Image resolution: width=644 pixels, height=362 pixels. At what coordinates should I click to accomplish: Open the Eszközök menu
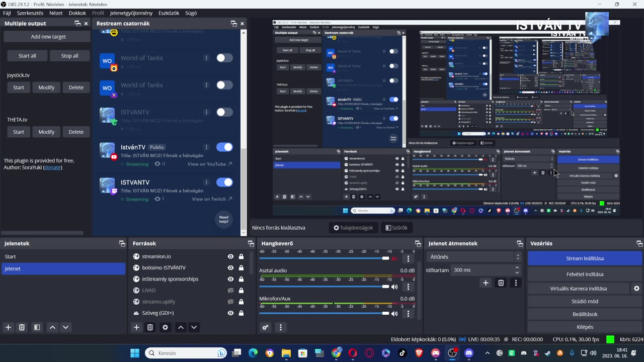(x=169, y=13)
